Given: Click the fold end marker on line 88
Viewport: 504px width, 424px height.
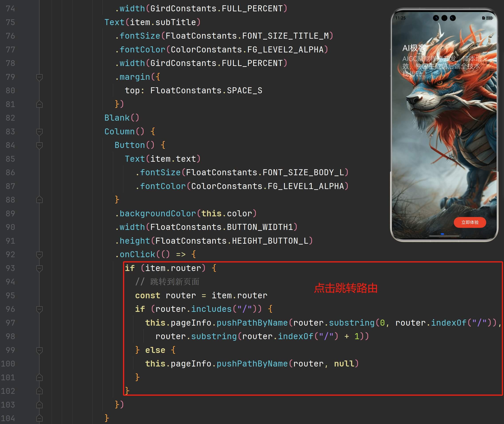Looking at the screenshot, I should pyautogui.click(x=39, y=200).
